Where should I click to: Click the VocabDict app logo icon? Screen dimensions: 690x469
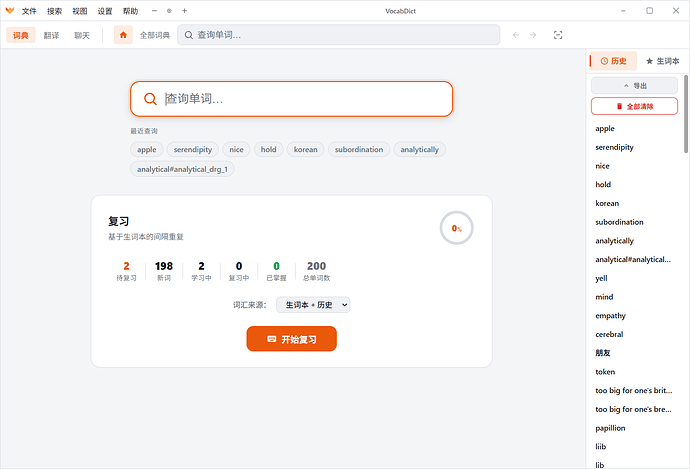[x=10, y=11]
